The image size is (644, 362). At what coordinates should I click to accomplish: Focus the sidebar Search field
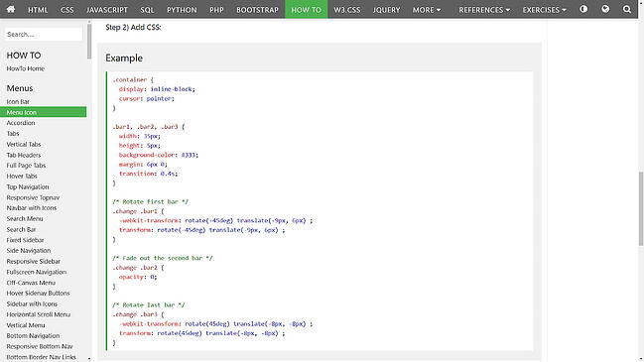tap(44, 34)
